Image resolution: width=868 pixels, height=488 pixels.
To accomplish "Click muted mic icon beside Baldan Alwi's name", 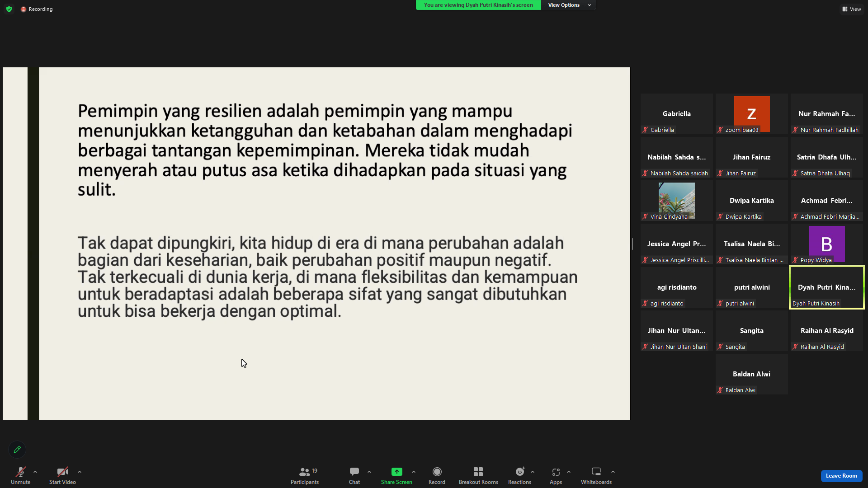I will pyautogui.click(x=720, y=390).
